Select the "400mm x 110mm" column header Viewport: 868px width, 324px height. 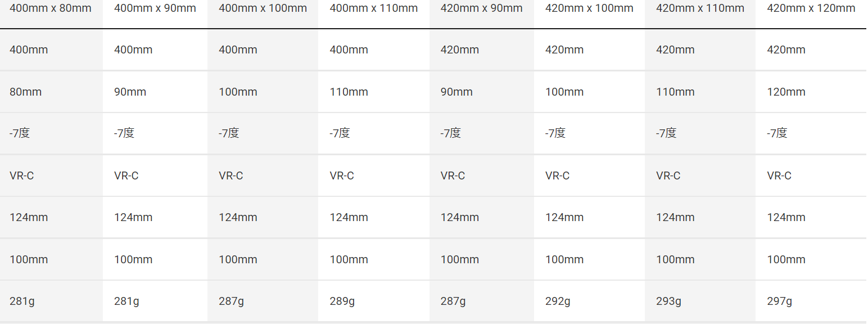[x=373, y=8]
